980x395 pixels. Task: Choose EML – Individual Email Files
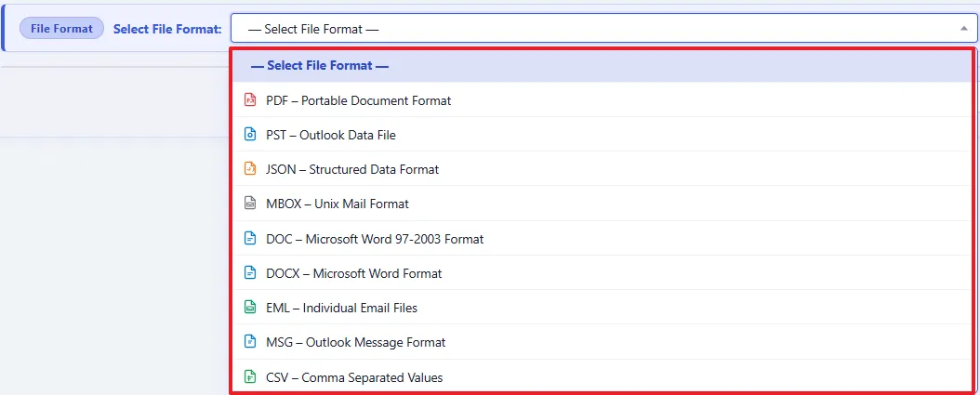(603, 308)
